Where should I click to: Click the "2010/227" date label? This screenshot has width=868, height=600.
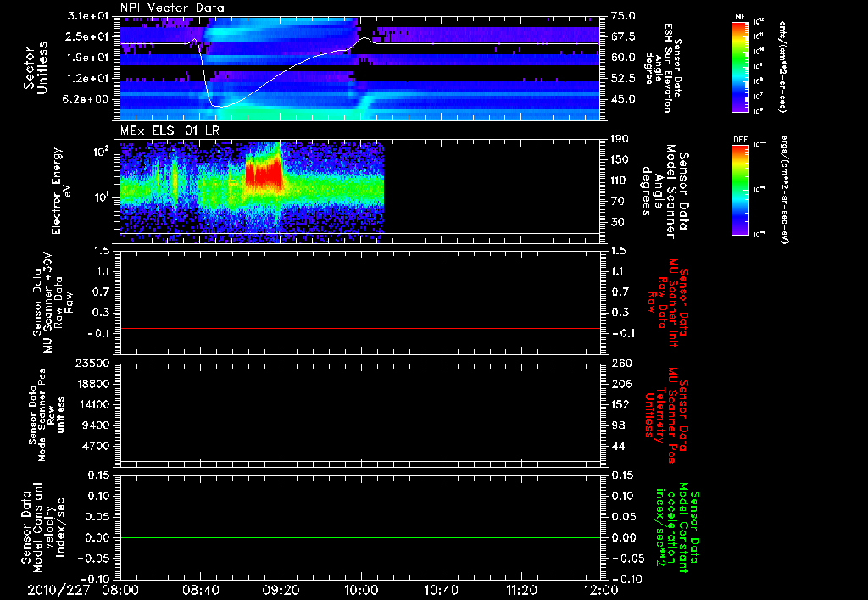click(58, 591)
